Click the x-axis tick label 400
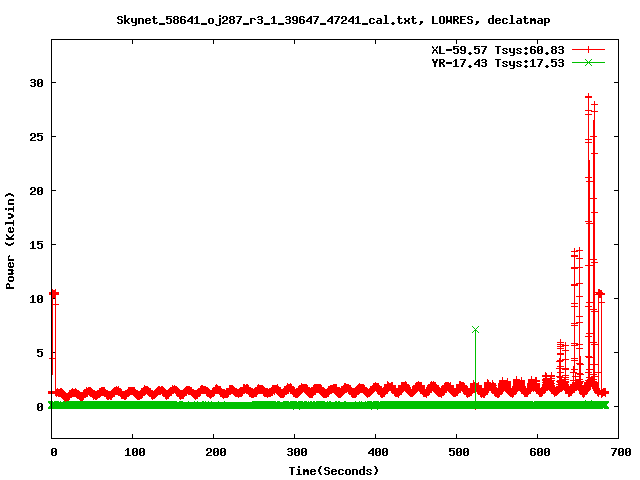The width and height of the screenshot is (640, 480). [378, 452]
